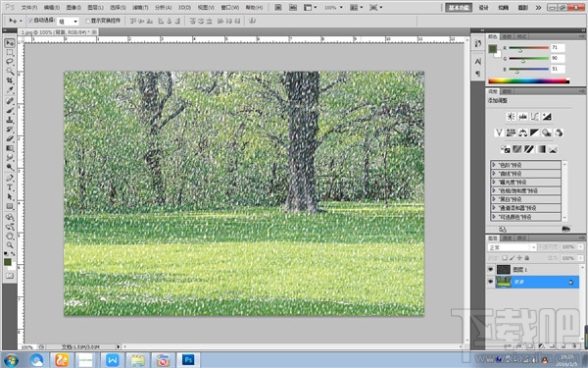The height and width of the screenshot is (368, 588).
Task: Toggle Quick Mask mode in the toolbox
Action: (x=10, y=276)
